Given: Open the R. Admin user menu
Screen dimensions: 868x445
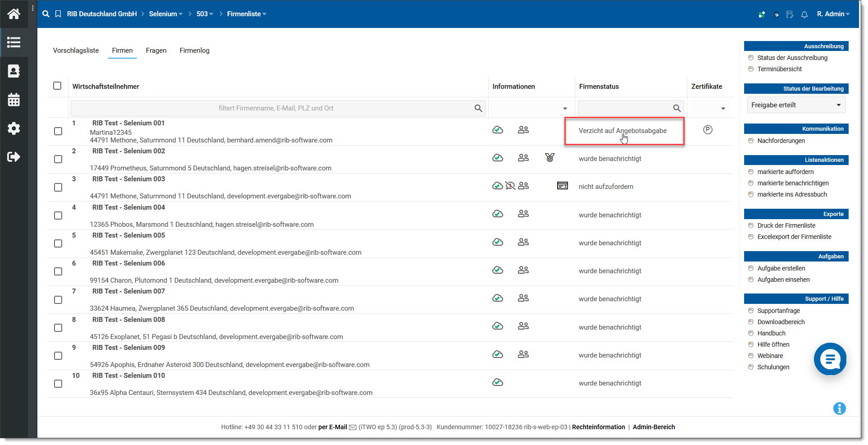Looking at the screenshot, I should [x=833, y=14].
